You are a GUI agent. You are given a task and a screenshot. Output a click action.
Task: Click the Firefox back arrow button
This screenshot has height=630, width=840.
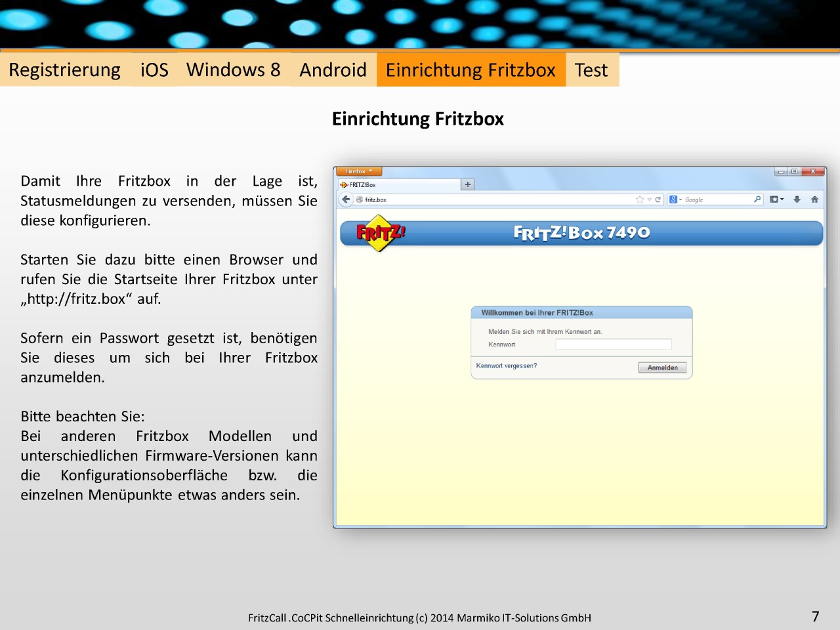click(346, 199)
